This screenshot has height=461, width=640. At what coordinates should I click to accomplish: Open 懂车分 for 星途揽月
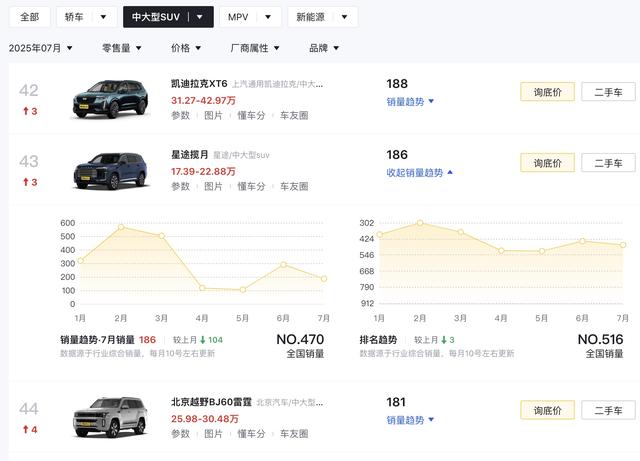point(251,187)
